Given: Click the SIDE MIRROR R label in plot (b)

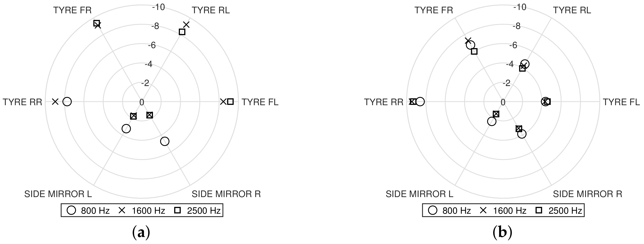Looking at the screenshot, I should click(588, 194).
